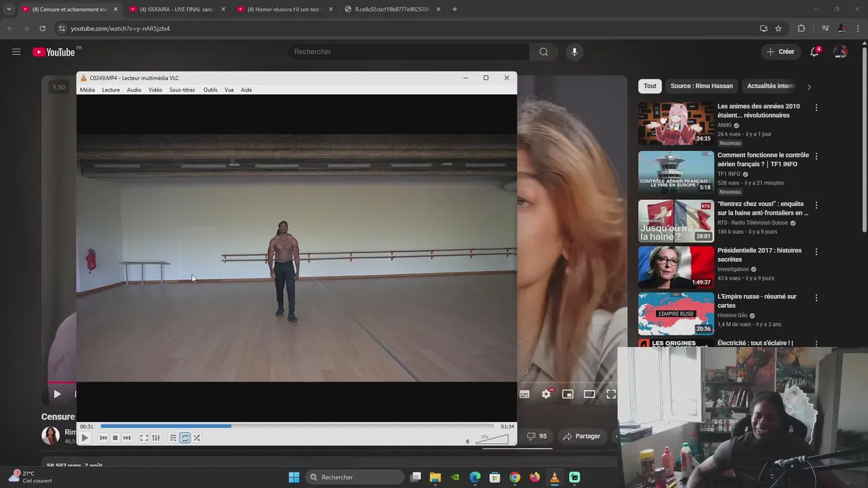The width and height of the screenshot is (868, 488).
Task: Toggle YouTube theater mode
Action: [x=589, y=394]
